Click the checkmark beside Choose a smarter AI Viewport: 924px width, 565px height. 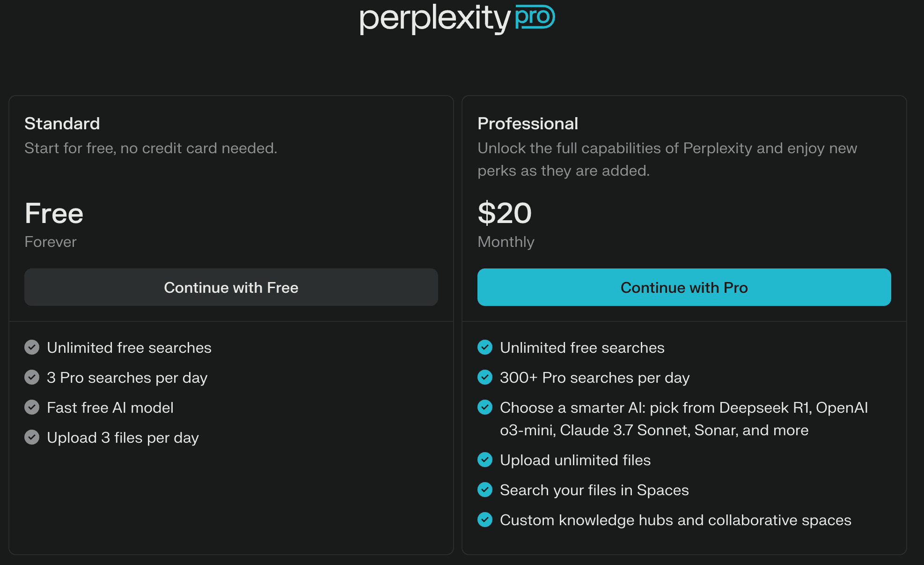pos(485,408)
